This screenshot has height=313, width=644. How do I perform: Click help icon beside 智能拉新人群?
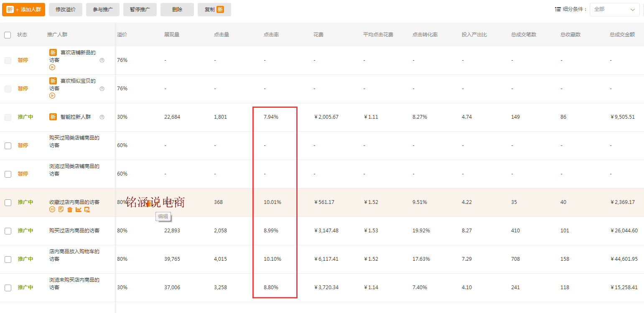tap(102, 117)
